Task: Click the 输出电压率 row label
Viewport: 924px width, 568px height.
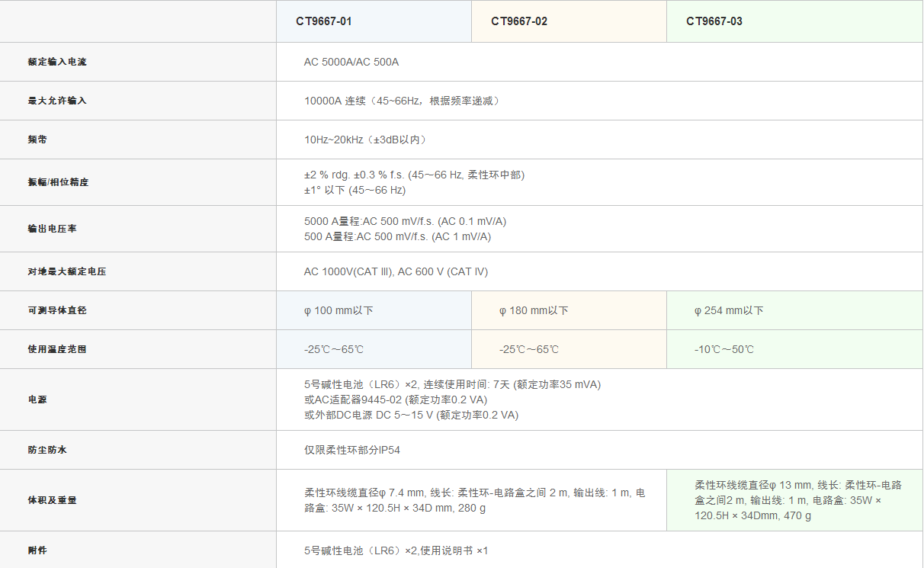Action: pyautogui.click(x=53, y=229)
